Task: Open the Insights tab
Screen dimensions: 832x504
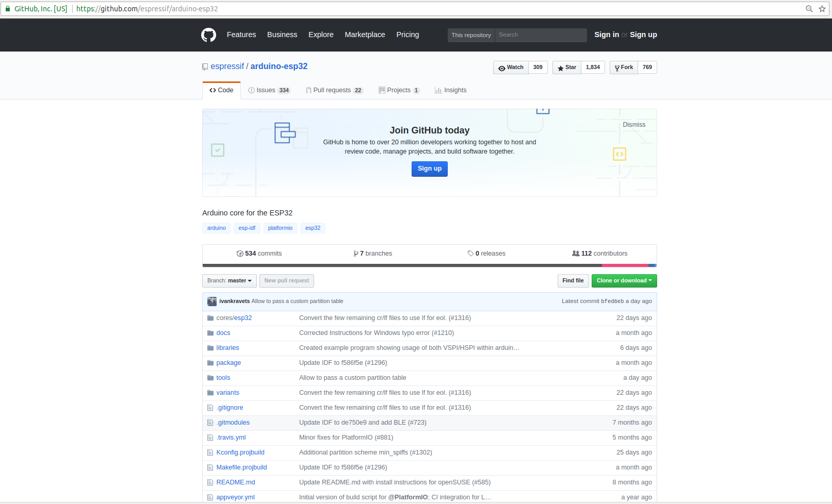Action: (450, 90)
